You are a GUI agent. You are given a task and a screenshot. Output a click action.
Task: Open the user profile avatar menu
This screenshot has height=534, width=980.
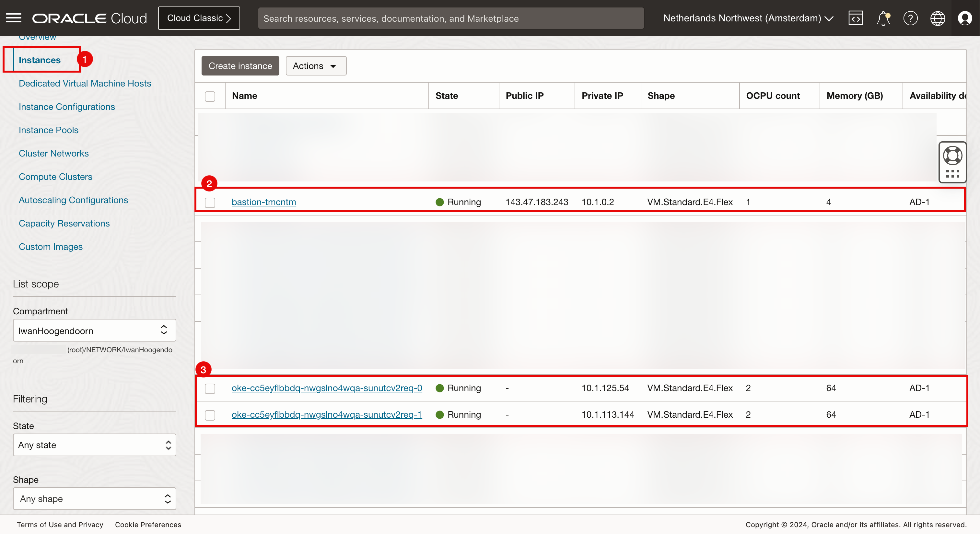coord(965,18)
